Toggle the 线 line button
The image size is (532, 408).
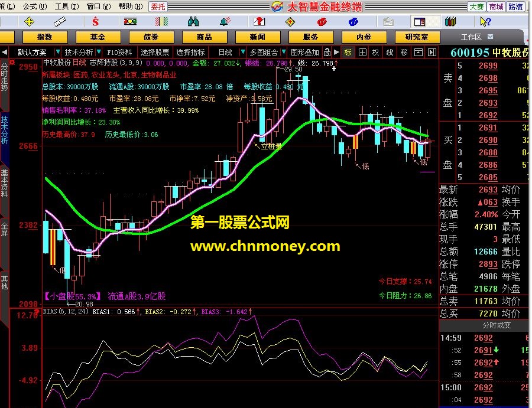pos(390,52)
